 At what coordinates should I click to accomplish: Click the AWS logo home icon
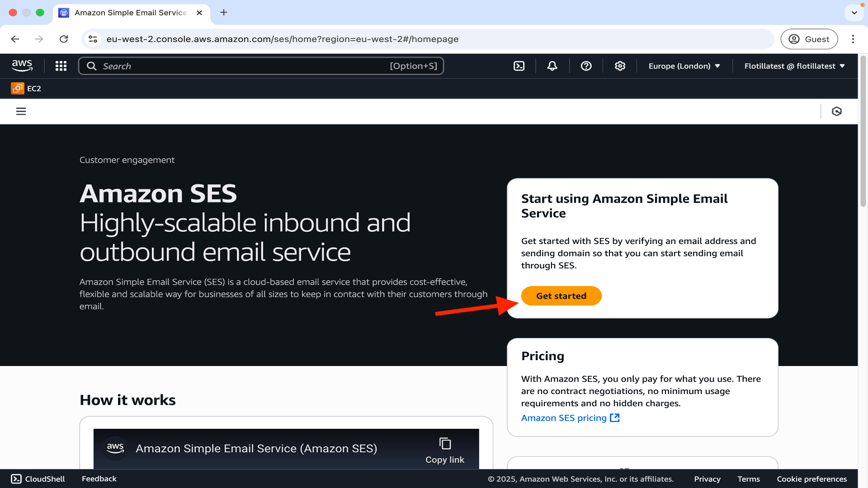22,66
